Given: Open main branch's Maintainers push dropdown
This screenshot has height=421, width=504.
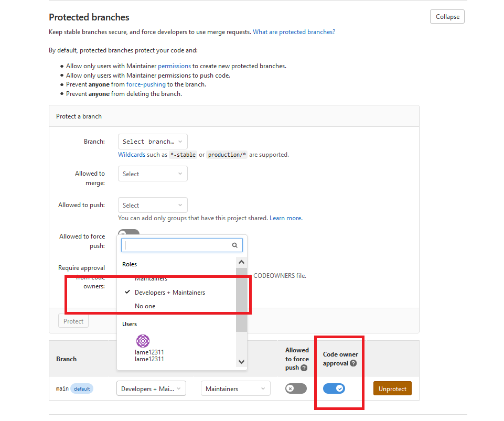Looking at the screenshot, I should 235,388.
